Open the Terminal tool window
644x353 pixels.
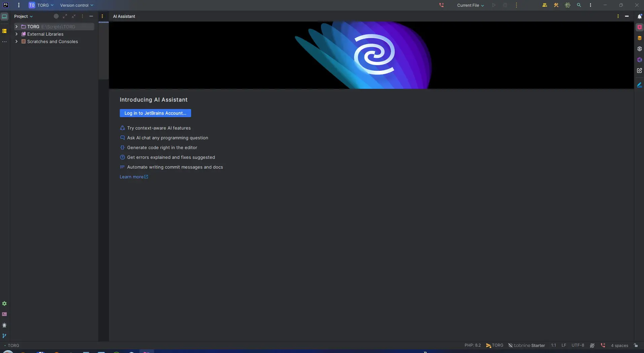click(x=4, y=314)
